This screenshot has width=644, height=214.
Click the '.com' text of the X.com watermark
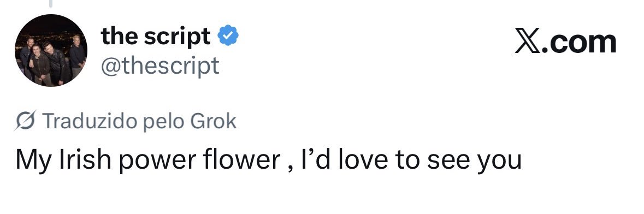[x=578, y=42]
